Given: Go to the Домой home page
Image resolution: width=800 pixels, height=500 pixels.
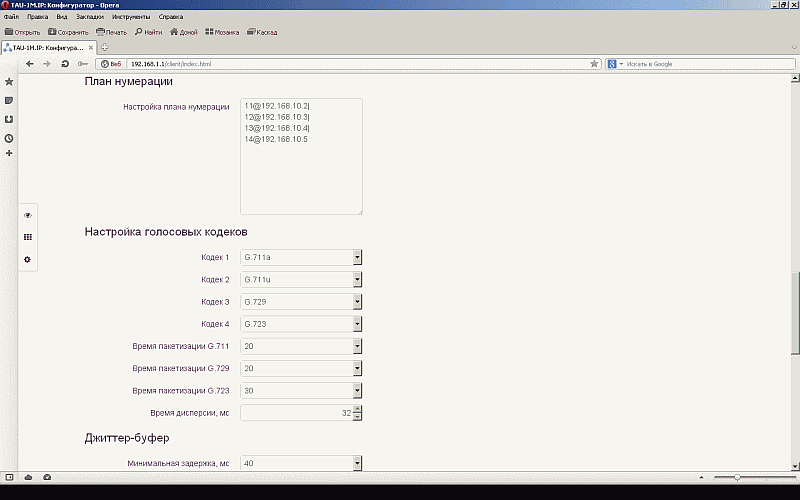Looking at the screenshot, I should (x=184, y=32).
